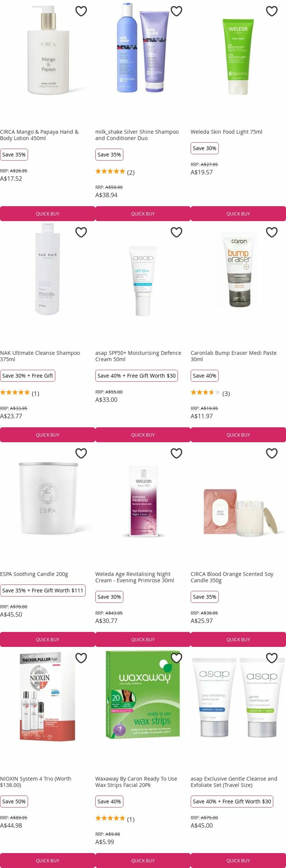Quick buy the ESPA Soothing Candle

point(47,639)
